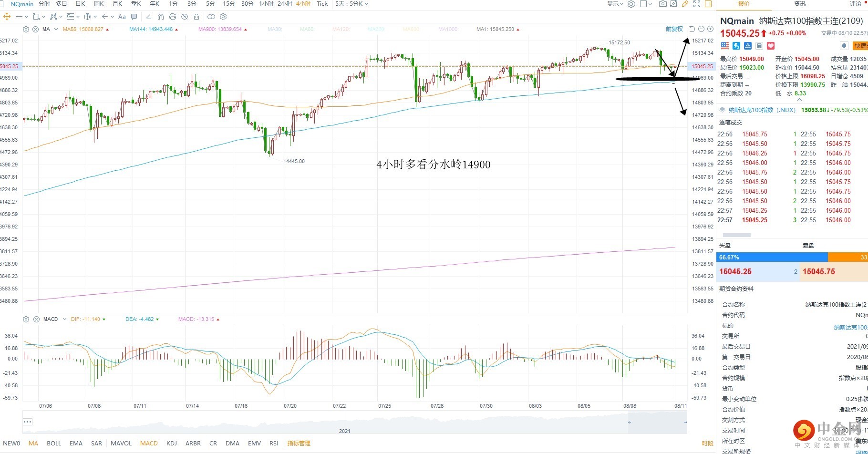Open MACD indicator settings gear

click(x=26, y=319)
